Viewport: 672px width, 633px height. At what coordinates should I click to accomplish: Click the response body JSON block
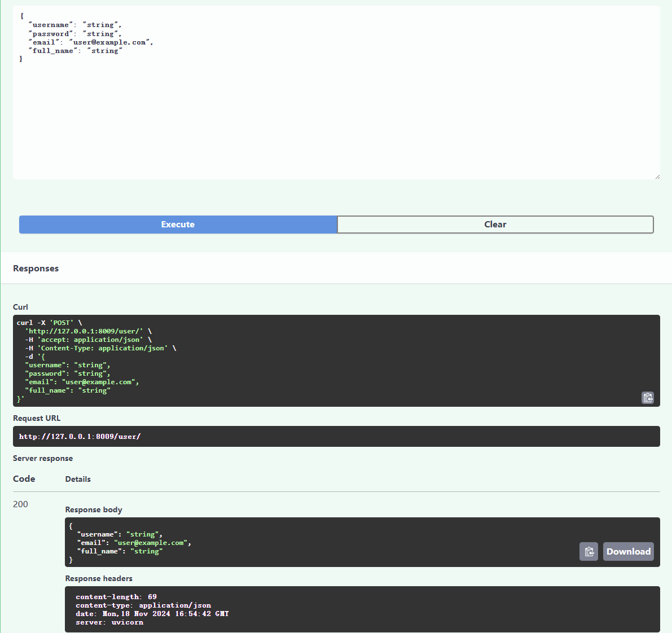coord(362,542)
